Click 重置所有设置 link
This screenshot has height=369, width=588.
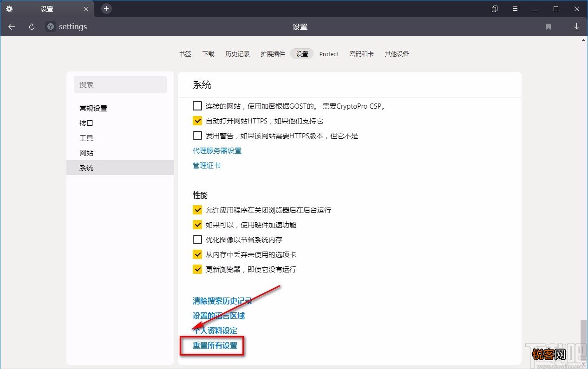215,345
